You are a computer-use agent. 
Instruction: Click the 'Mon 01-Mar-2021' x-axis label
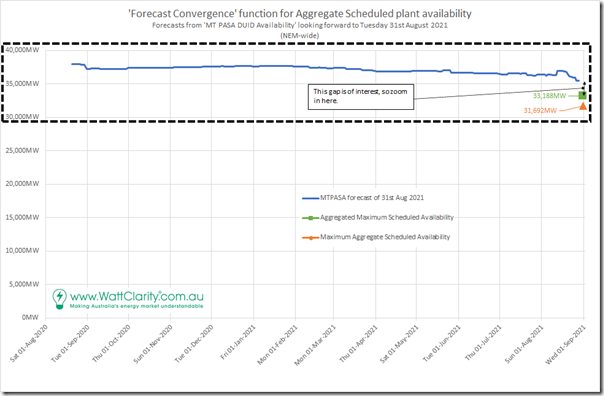tap(315, 344)
